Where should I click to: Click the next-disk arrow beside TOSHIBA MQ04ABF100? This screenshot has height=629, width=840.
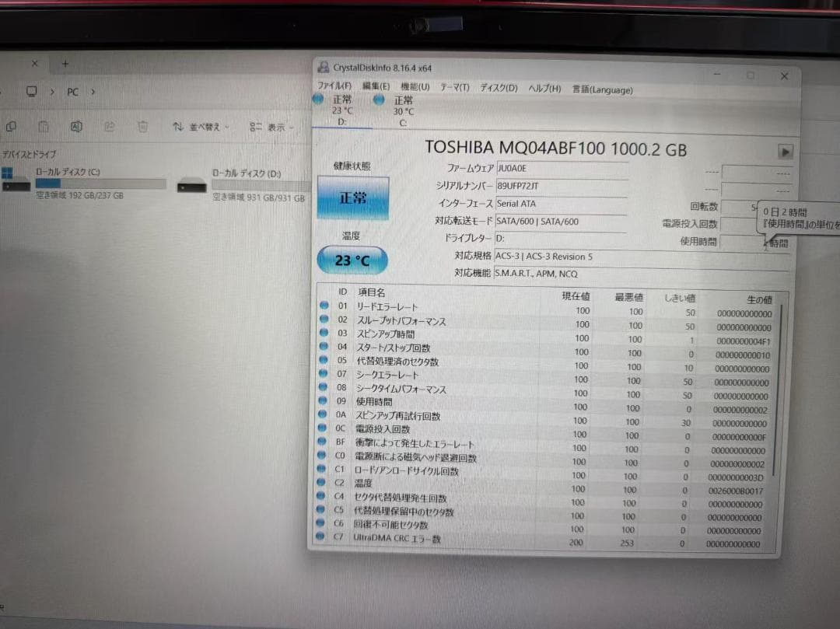click(786, 152)
